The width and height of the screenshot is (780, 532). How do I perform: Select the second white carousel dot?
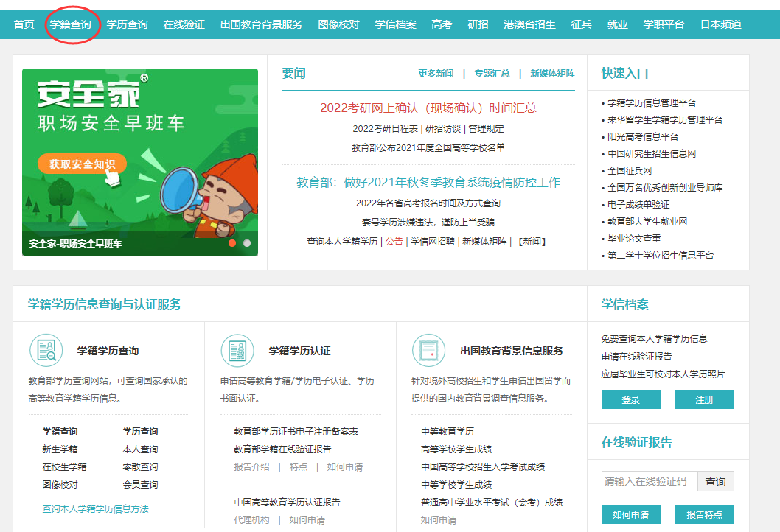247,243
